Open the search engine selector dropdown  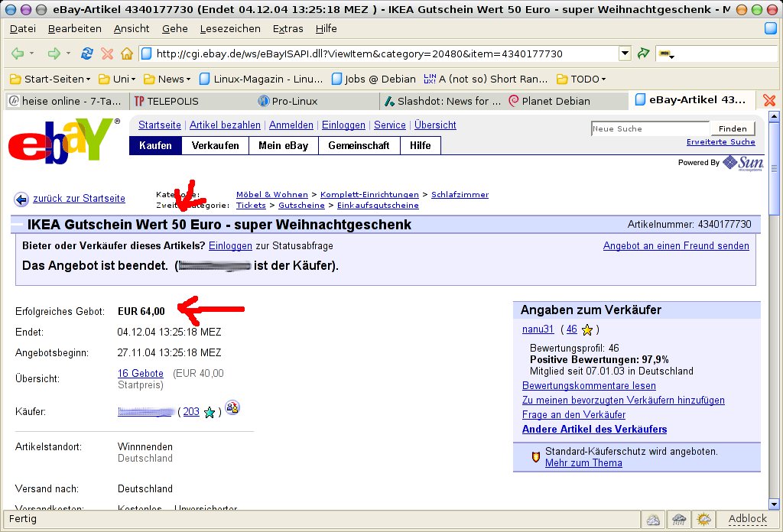pyautogui.click(x=666, y=54)
